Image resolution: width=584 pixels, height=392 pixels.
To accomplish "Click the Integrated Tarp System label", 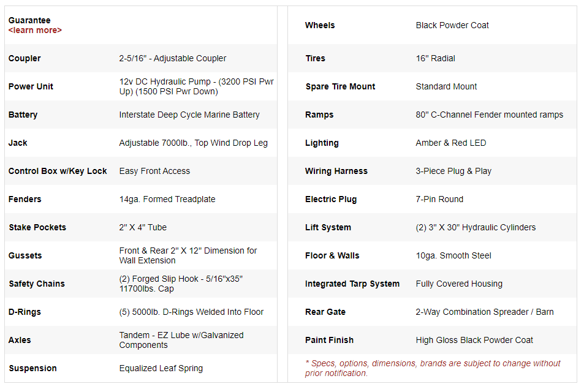I will coord(352,284).
